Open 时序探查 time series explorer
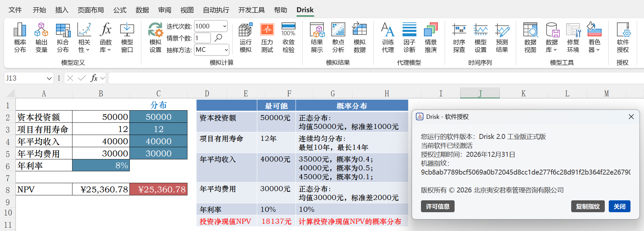The image size is (644, 231). 459,38
